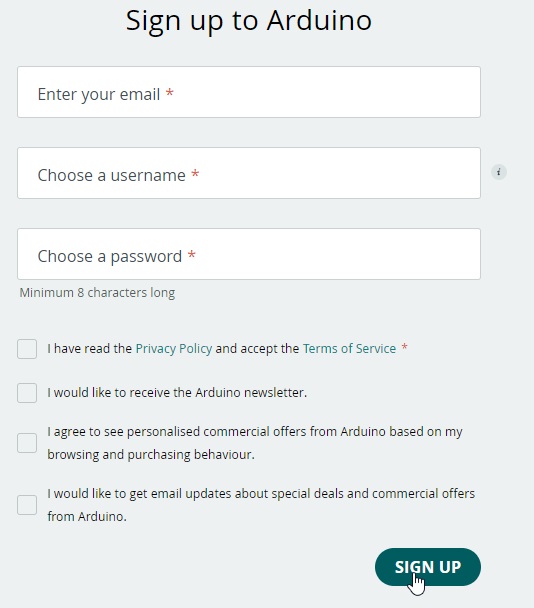Click the personalised commercial offers label text
The image size is (534, 608).
point(255,443)
